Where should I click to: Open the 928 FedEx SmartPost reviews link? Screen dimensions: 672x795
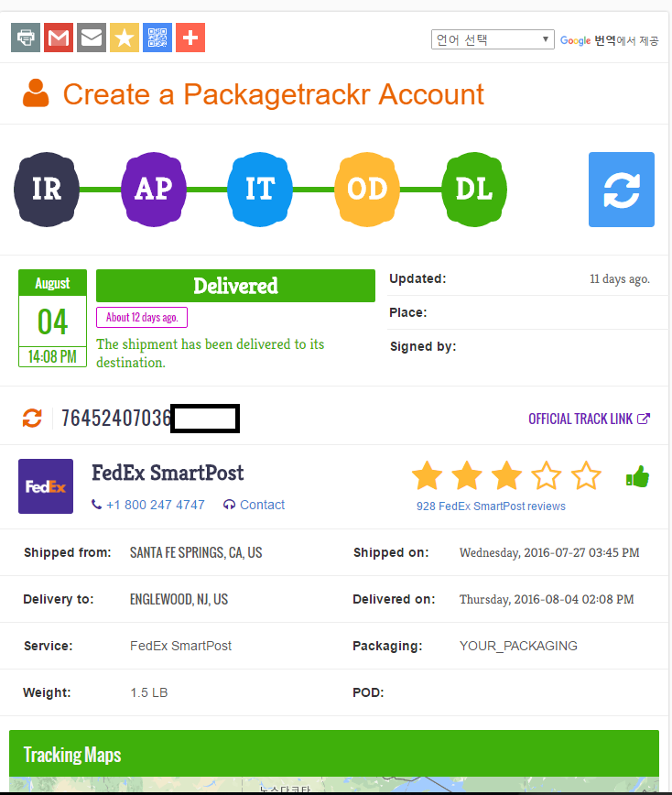pos(491,506)
